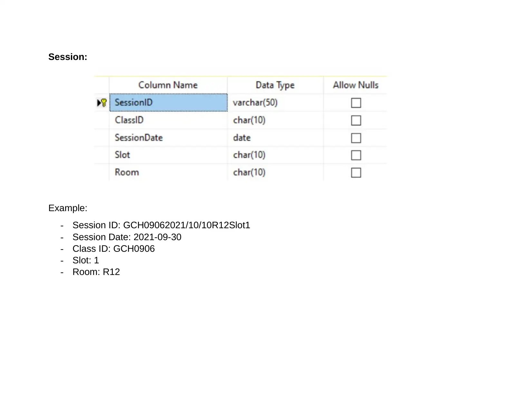Image resolution: width=532 pixels, height=411 pixels.
Task: Click the char(10) data type for Room
Action: [x=276, y=172]
